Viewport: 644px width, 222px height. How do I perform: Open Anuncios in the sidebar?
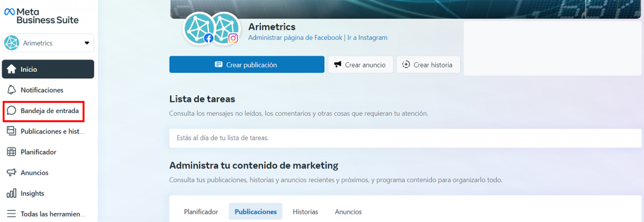[48, 173]
